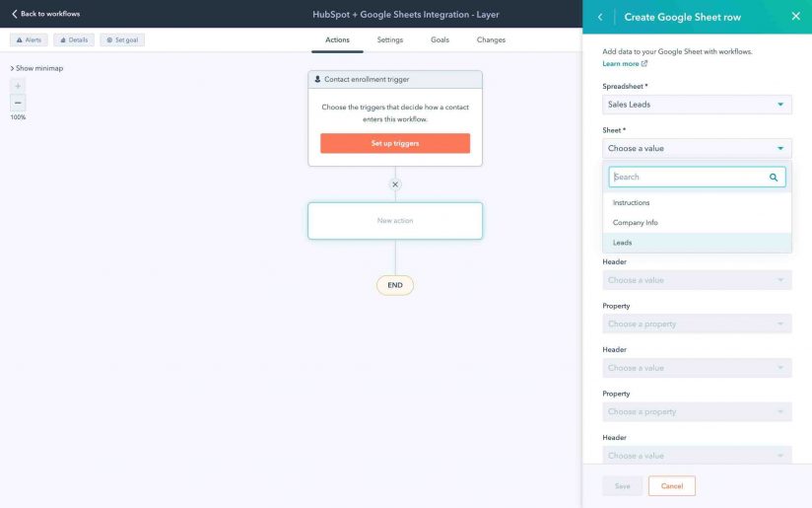Click the X remove connector icon
This screenshot has height=508, width=812.
395,184
